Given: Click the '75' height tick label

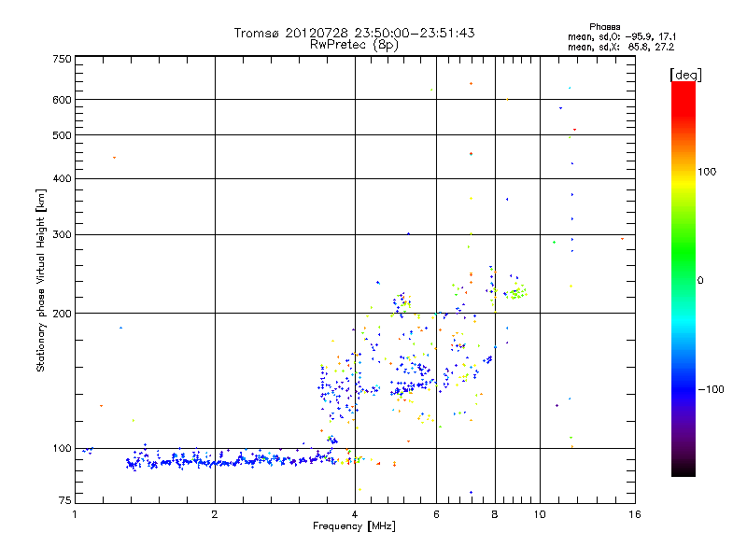Looking at the screenshot, I should tap(65, 500).
